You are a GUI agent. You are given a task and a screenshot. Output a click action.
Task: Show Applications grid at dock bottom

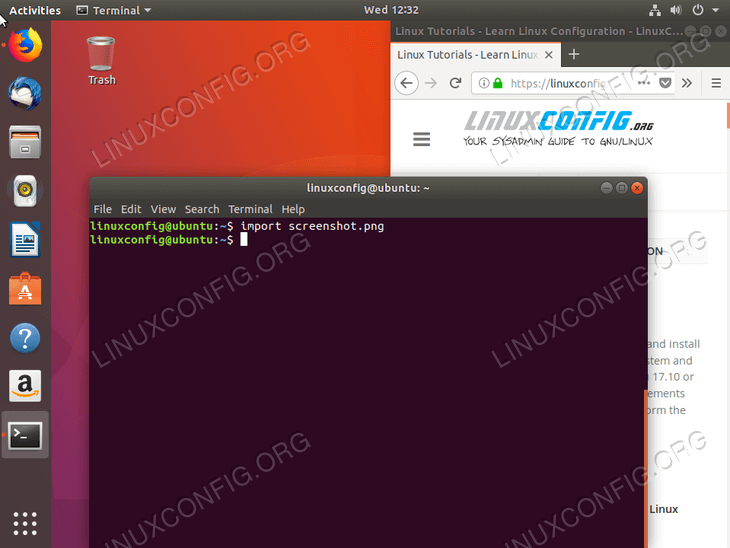(25, 524)
